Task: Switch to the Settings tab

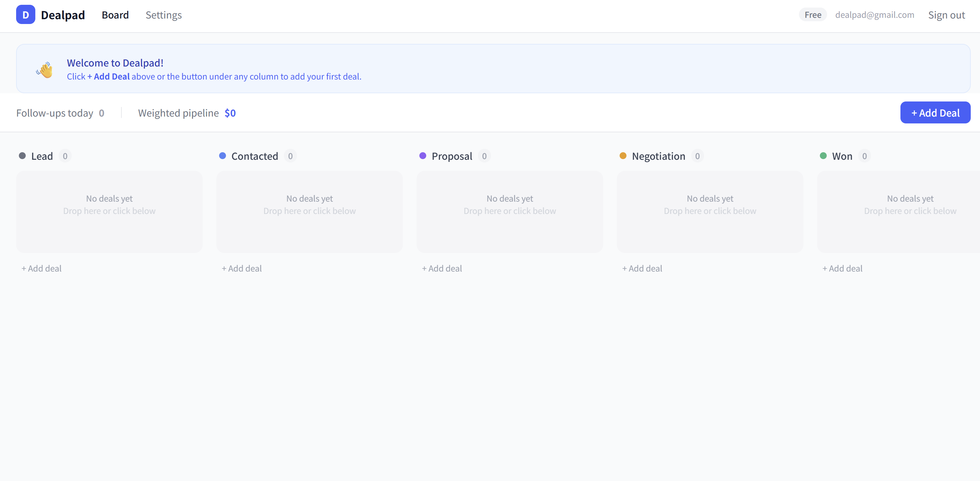Action: (164, 15)
